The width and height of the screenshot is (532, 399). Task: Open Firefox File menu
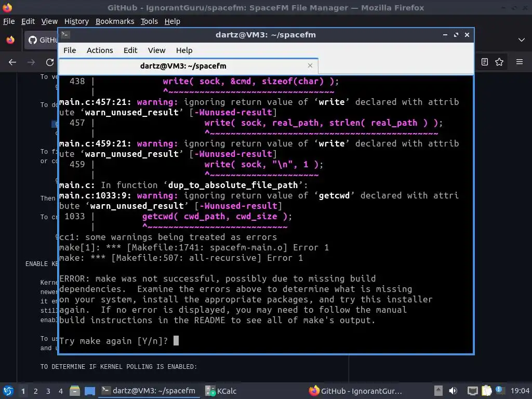point(9,21)
